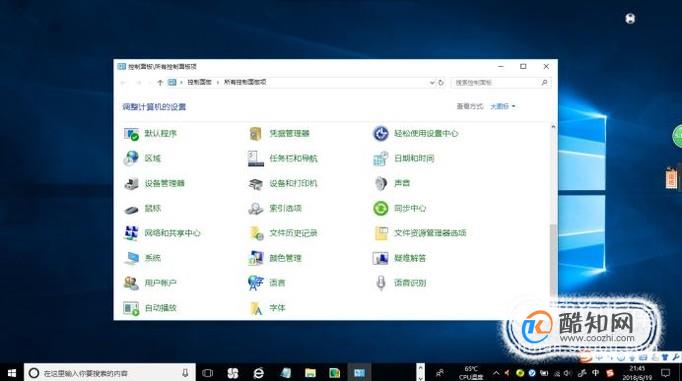The width and height of the screenshot is (682, 381).
Task: Open the Mouse (鼠标) icon
Action: click(131, 209)
